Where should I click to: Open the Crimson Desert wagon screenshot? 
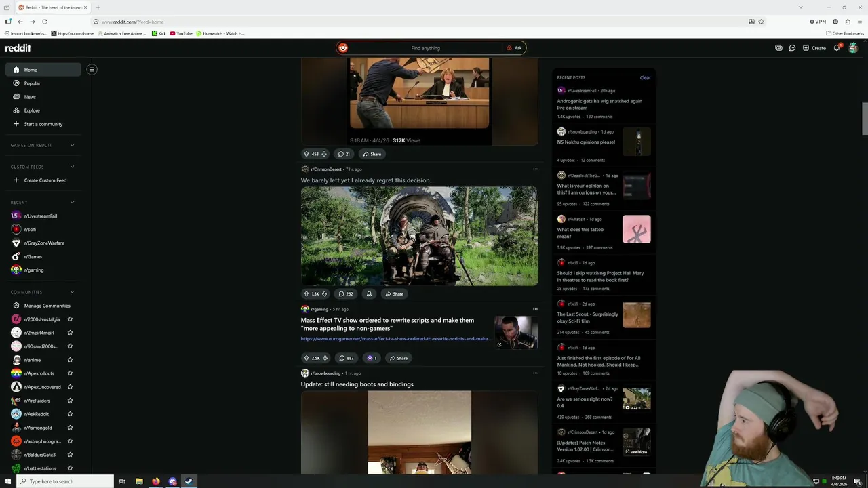point(420,236)
